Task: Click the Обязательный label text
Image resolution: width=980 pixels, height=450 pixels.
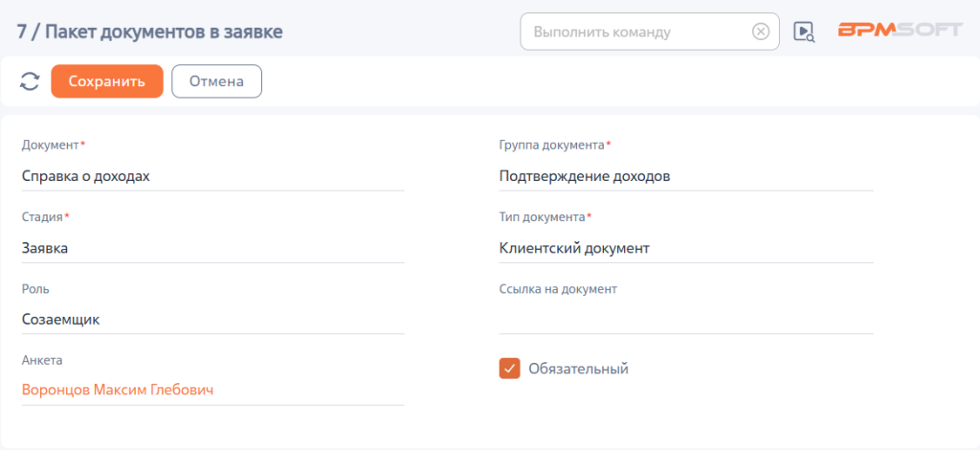Action: pyautogui.click(x=578, y=369)
